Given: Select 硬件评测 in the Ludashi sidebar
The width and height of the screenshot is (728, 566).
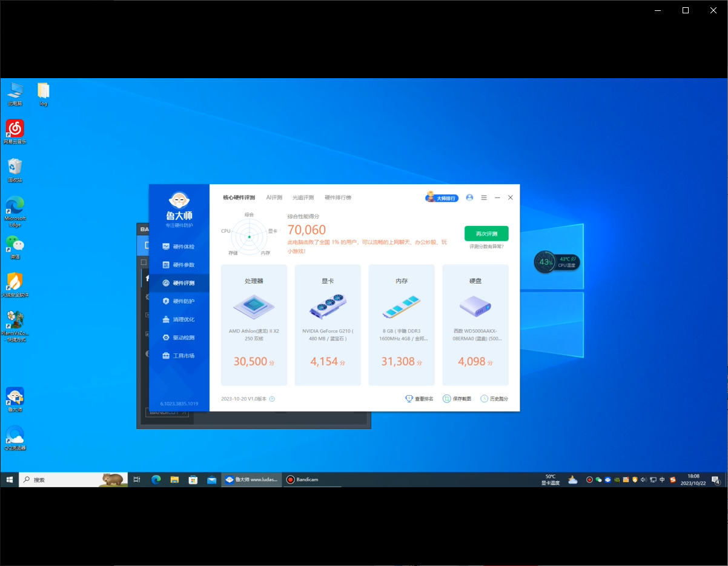Looking at the screenshot, I should [179, 283].
